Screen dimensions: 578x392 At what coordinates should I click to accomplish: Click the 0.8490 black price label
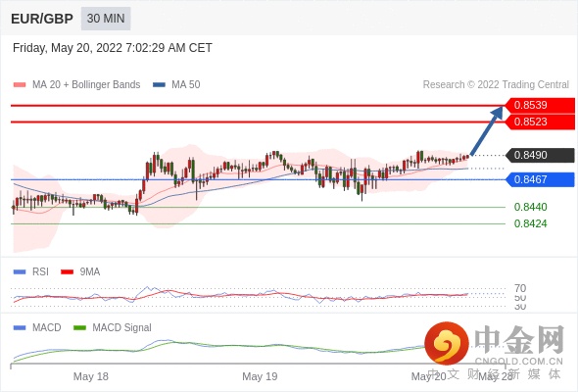pyautogui.click(x=540, y=155)
